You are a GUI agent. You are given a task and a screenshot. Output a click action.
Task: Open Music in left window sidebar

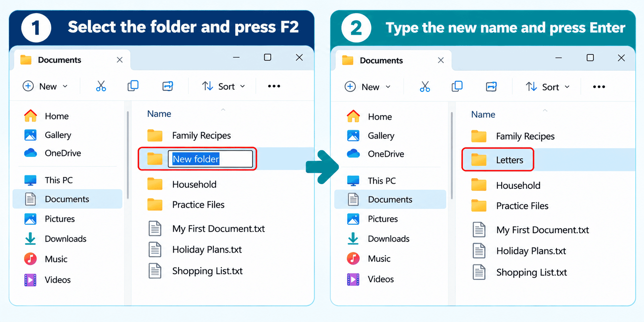(x=46, y=259)
